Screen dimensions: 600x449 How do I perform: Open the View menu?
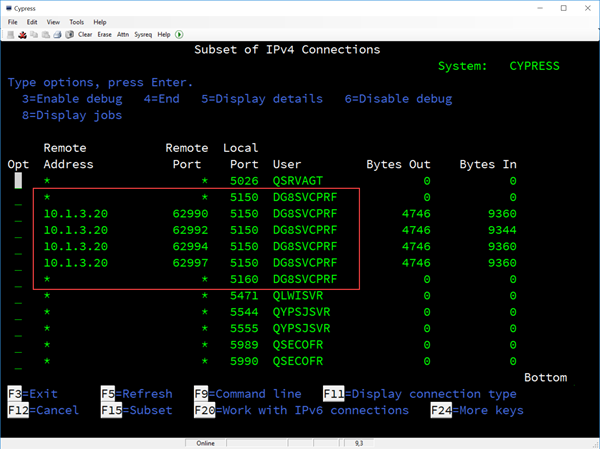tap(53, 21)
